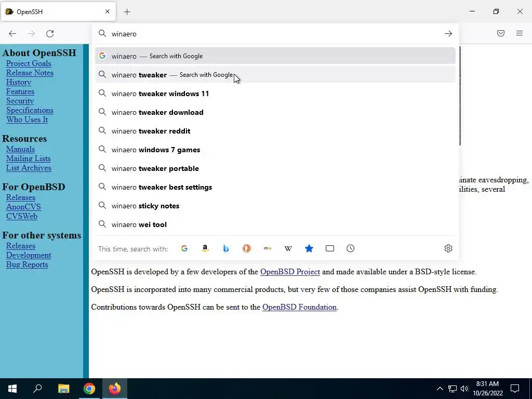Screen dimensions: 532x399
Task: Select suggestion 'winaero tweaker windows 11'
Action: (275, 94)
